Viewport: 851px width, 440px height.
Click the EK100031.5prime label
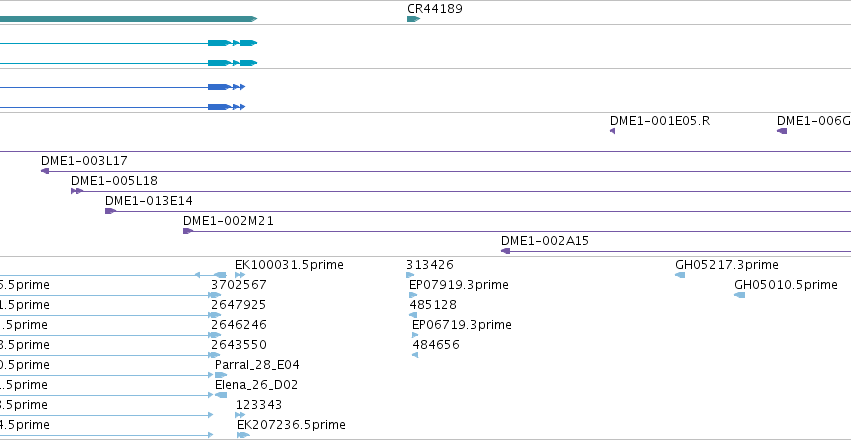coord(289,265)
